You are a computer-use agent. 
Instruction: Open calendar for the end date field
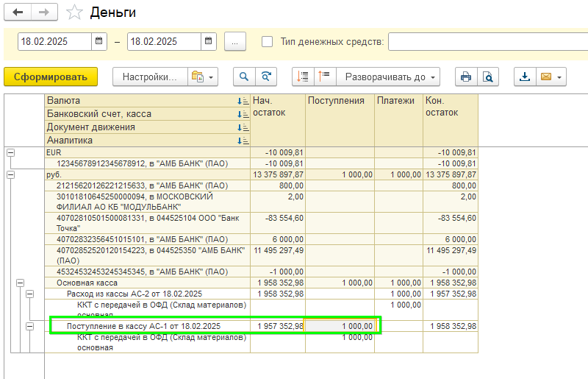click(x=209, y=41)
